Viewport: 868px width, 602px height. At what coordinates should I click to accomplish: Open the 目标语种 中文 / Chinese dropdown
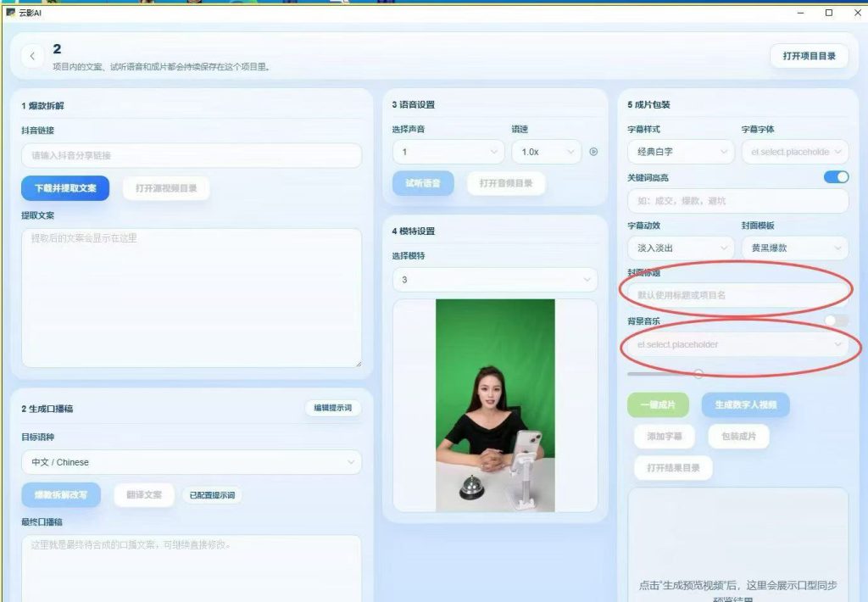(192, 462)
